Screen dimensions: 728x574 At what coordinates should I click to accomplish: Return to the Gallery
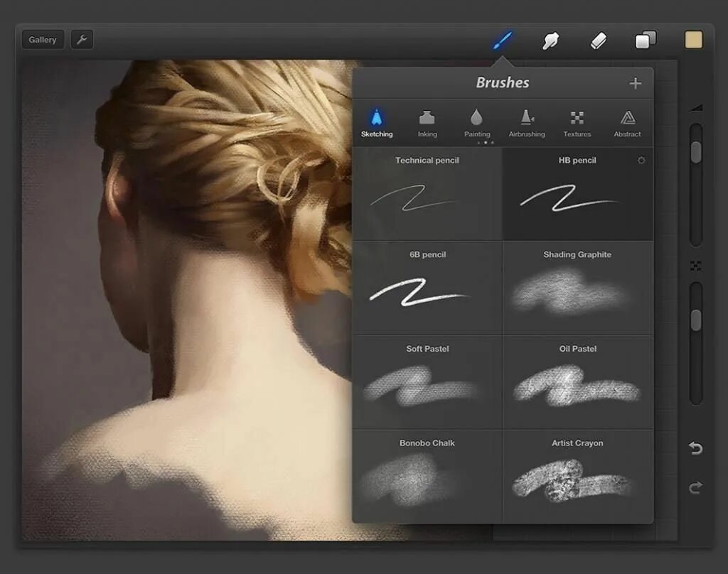click(x=43, y=40)
